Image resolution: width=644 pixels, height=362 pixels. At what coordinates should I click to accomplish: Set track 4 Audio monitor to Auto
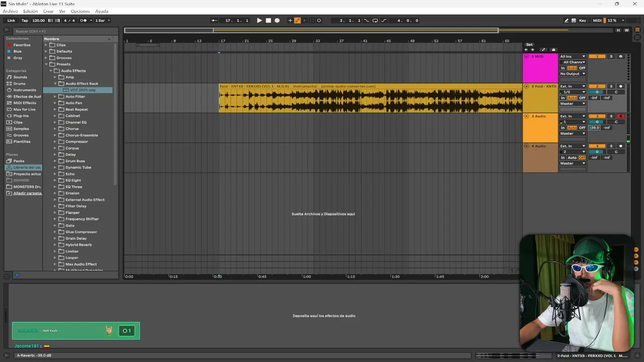572,157
